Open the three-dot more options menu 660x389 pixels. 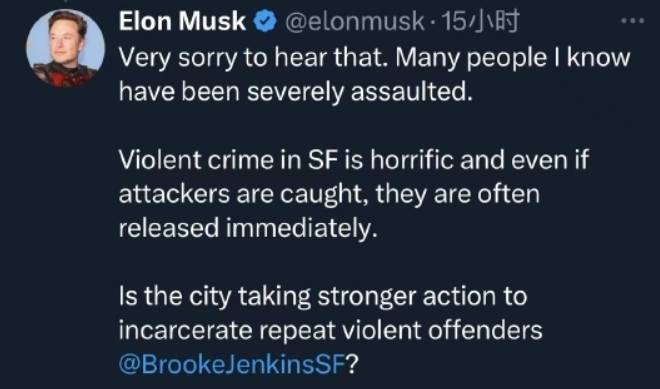point(633,20)
